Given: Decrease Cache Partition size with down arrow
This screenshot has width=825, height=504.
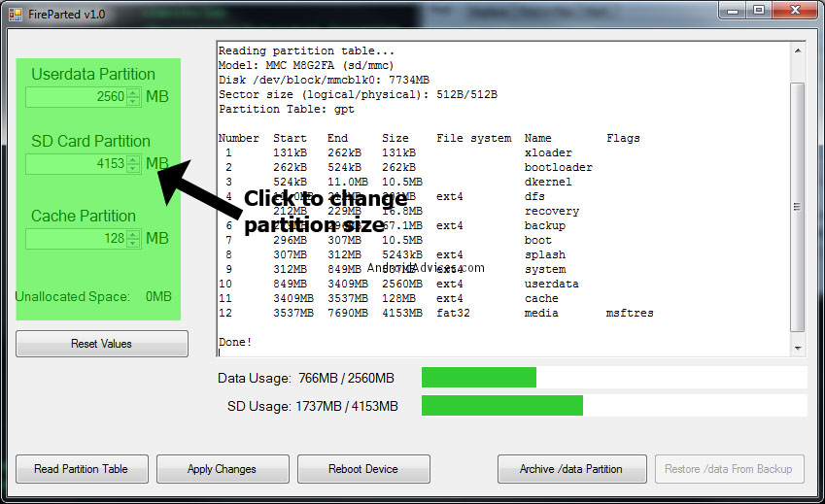Looking at the screenshot, I should [x=134, y=243].
